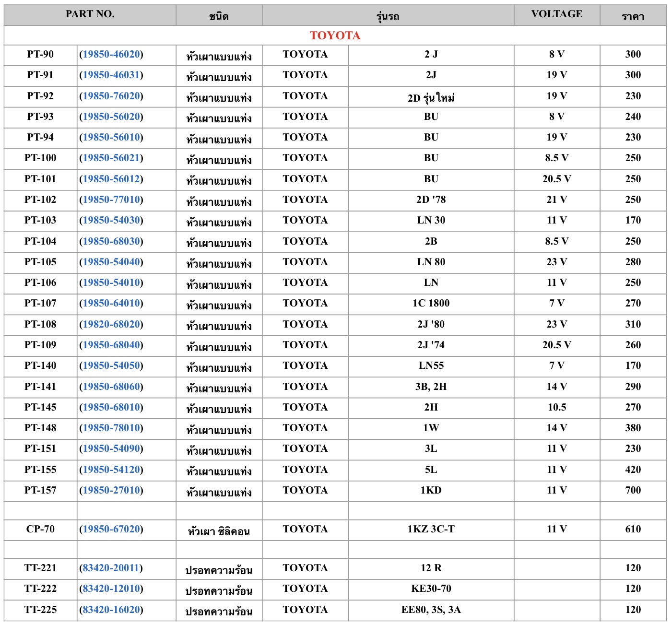This screenshot has width=672, height=624.
Task: Click price 420 in PT-155 row
Action: pyautogui.click(x=633, y=470)
